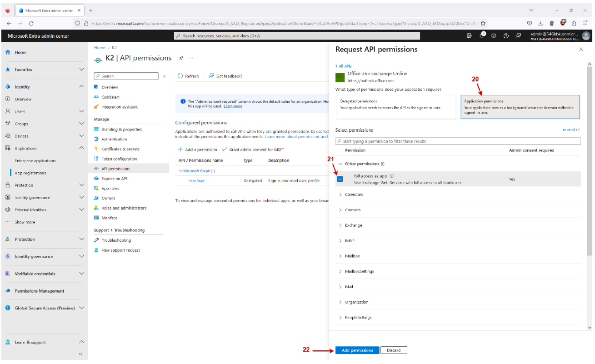Viewport: 595px width, 364px height.
Task: Focus the permission filter search box
Action: (458, 141)
